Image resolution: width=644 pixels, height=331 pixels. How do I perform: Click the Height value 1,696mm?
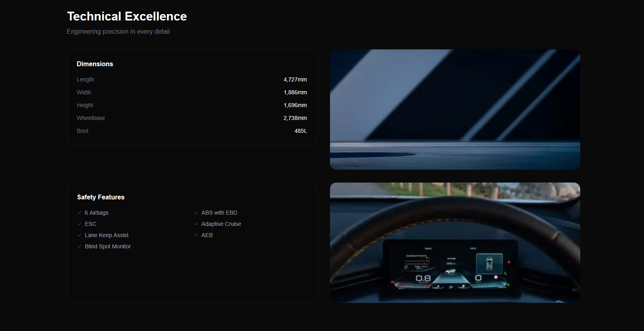tap(295, 105)
